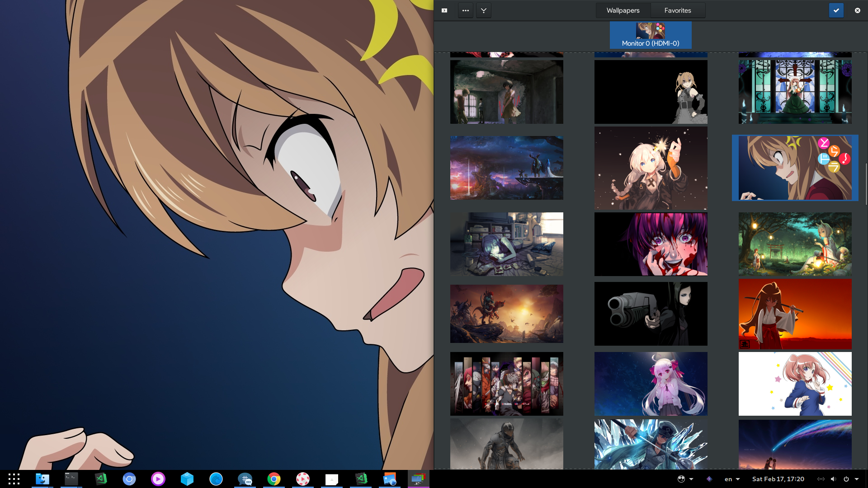Click the app icon button at header left
This screenshot has height=488, width=868.
tap(444, 10)
